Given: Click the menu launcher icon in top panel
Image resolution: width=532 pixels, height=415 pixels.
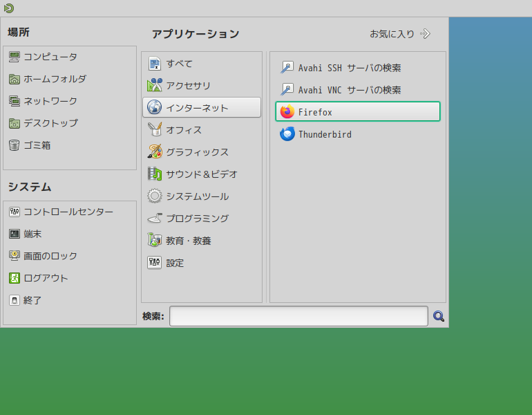Looking at the screenshot, I should click(9, 8).
